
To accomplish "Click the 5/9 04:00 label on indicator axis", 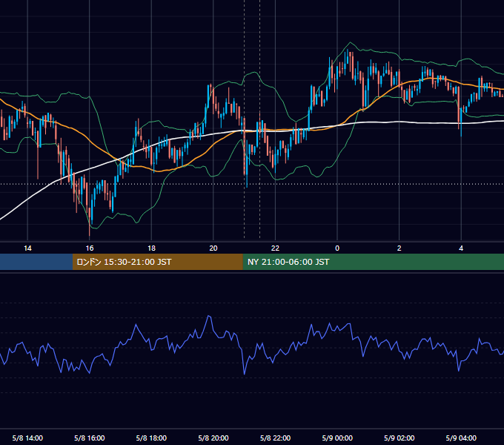I will coord(461,438).
